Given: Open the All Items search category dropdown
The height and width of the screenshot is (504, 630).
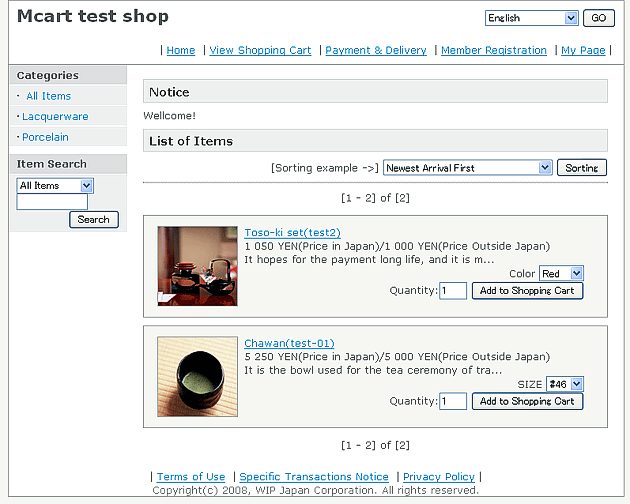Looking at the screenshot, I should tap(55, 185).
